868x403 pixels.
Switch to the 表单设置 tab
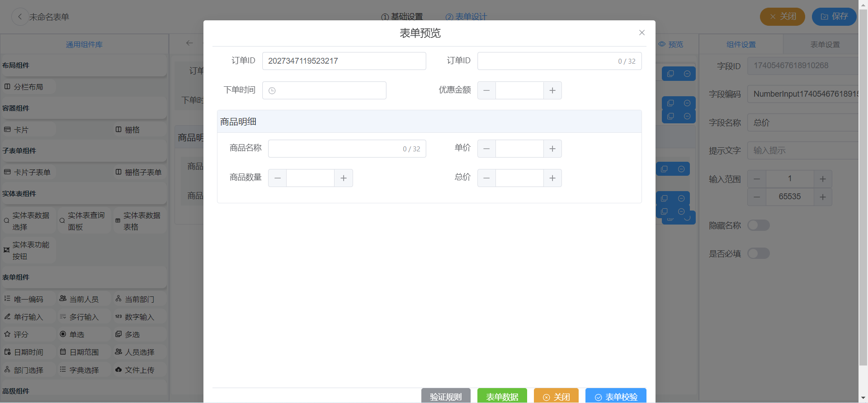(825, 44)
